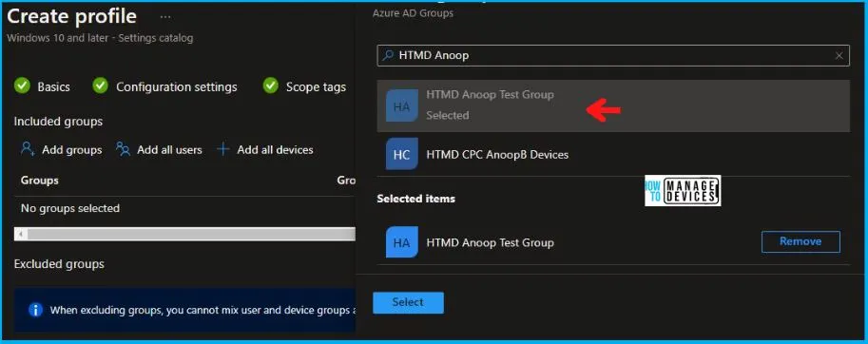Click the horizontal scrollbar track under groups
This screenshot has width=868, height=344.
pyautogui.click(x=191, y=235)
